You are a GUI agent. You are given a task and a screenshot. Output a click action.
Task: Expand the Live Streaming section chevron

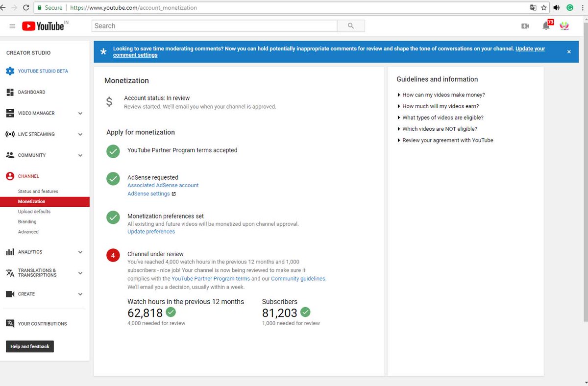pos(80,135)
